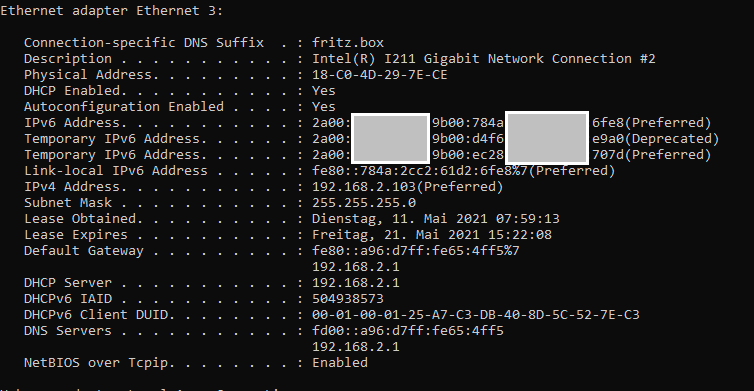Click the default gateway fe80::a96:d7ff:fe65:4ff5%7
The image size is (754, 391).
(415, 251)
